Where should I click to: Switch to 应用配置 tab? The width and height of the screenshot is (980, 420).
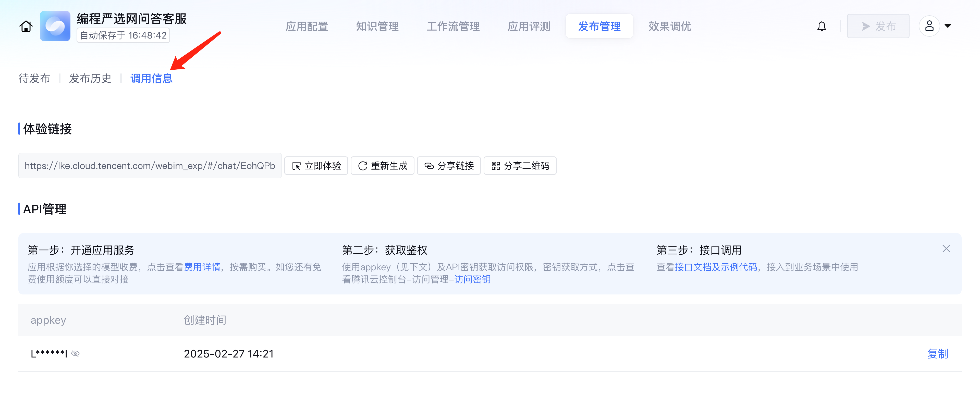[x=307, y=26]
